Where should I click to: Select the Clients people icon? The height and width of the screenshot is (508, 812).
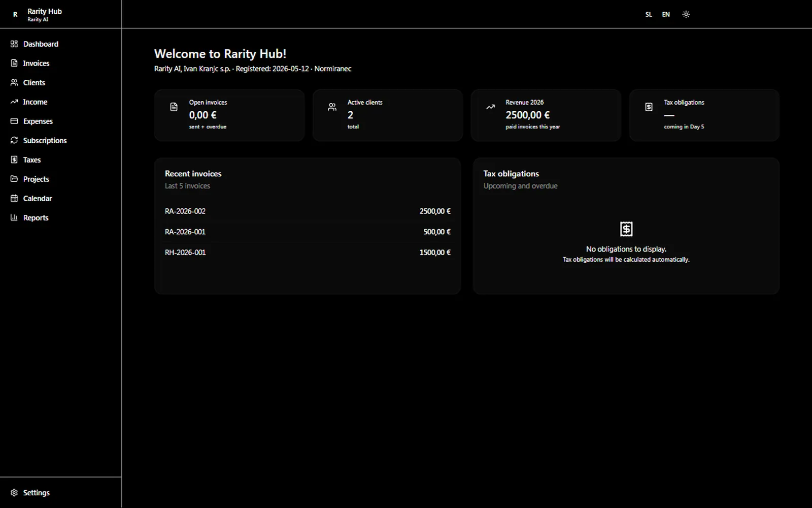14,83
